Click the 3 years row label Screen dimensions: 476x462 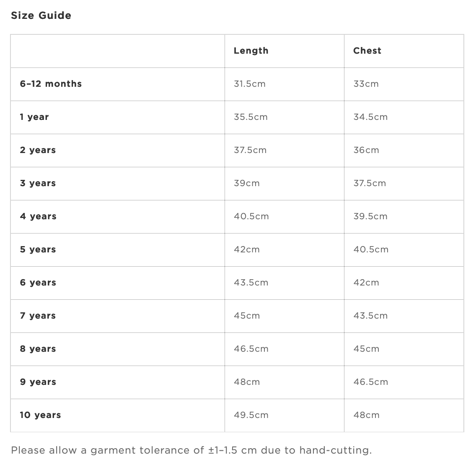point(38,184)
